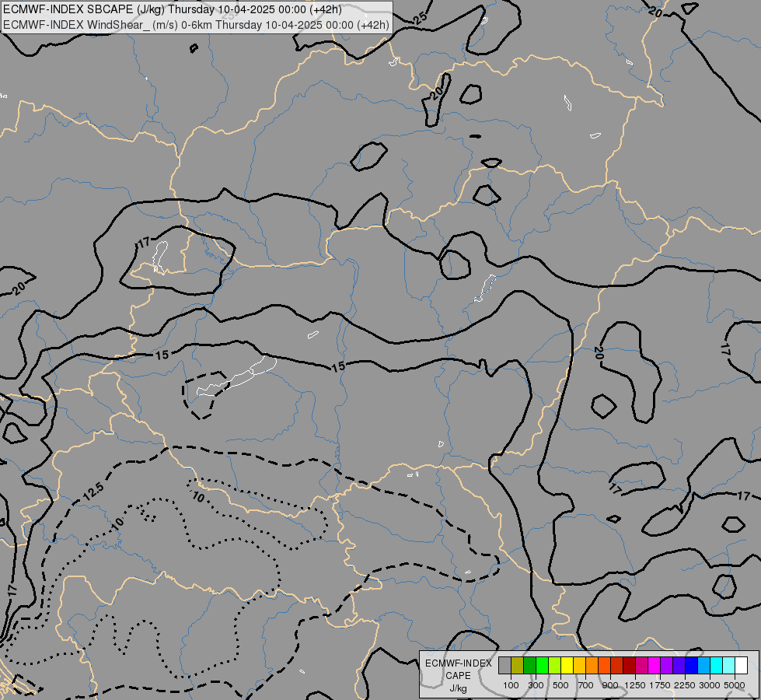
Task: Click the 12.5 dashed contour label
Action: coord(93,492)
